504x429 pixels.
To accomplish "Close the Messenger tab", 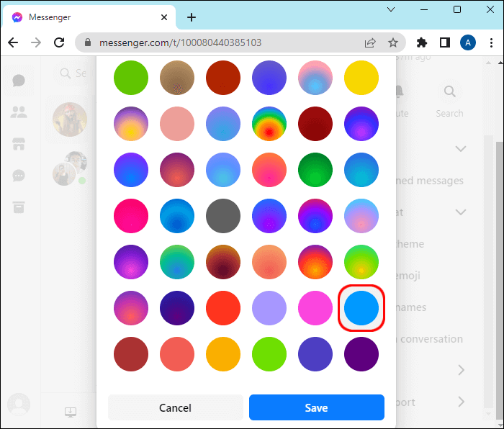I will 164,17.
